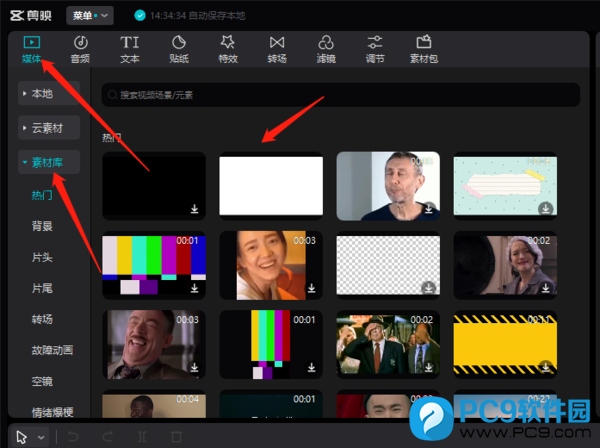The height and width of the screenshot is (448, 600).
Task: Select the 转场 category in the sidebar
Action: (x=42, y=319)
